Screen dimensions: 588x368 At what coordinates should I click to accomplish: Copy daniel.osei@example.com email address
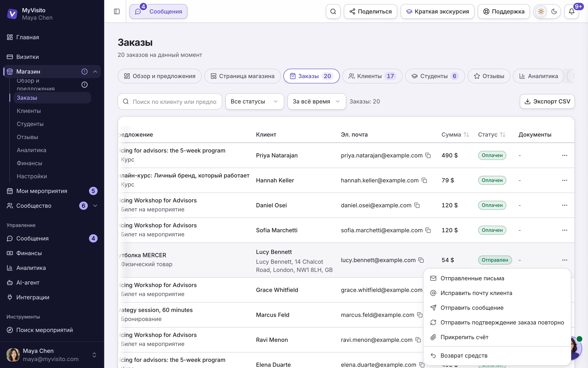417,205
